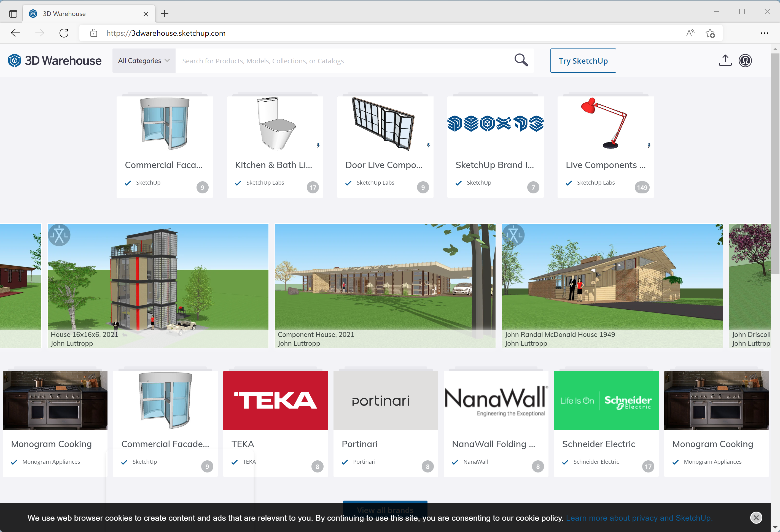Expand the tab actions menu icon
The height and width of the screenshot is (532, 780).
13,14
